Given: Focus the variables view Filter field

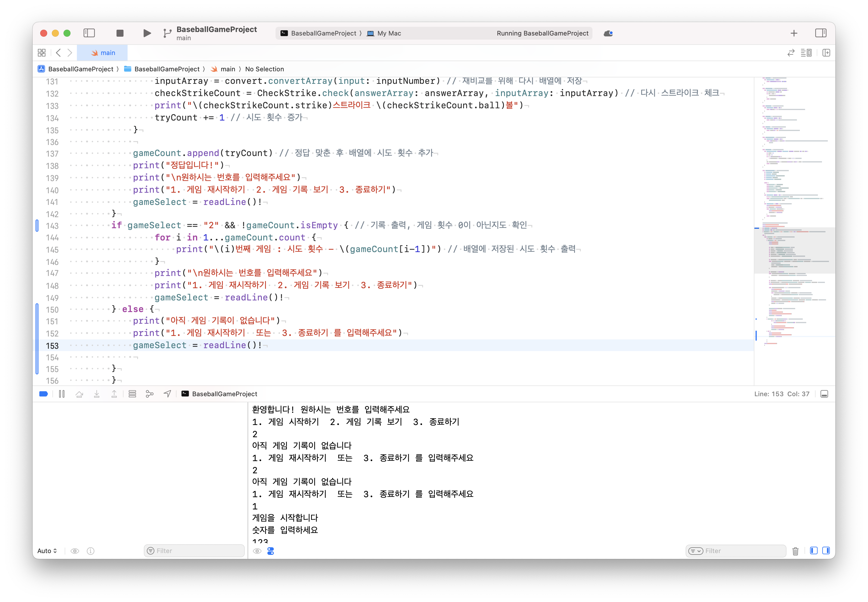Looking at the screenshot, I should (194, 551).
